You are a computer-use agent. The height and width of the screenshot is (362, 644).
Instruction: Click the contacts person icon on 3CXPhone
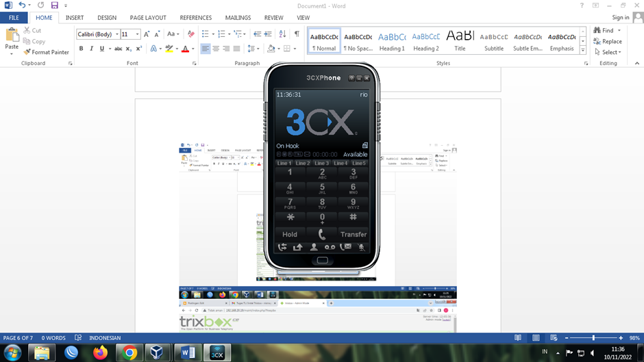pos(314,247)
